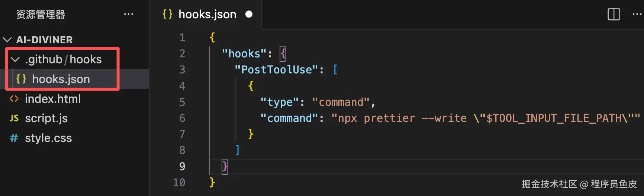Image resolution: width=644 pixels, height=196 pixels.
Task: Click the HTML icon beside index.html
Action: (14, 99)
